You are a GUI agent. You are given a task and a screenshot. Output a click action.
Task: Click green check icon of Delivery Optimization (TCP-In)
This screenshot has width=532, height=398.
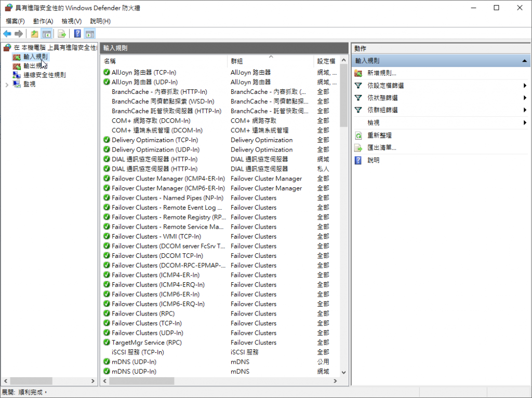pos(107,140)
